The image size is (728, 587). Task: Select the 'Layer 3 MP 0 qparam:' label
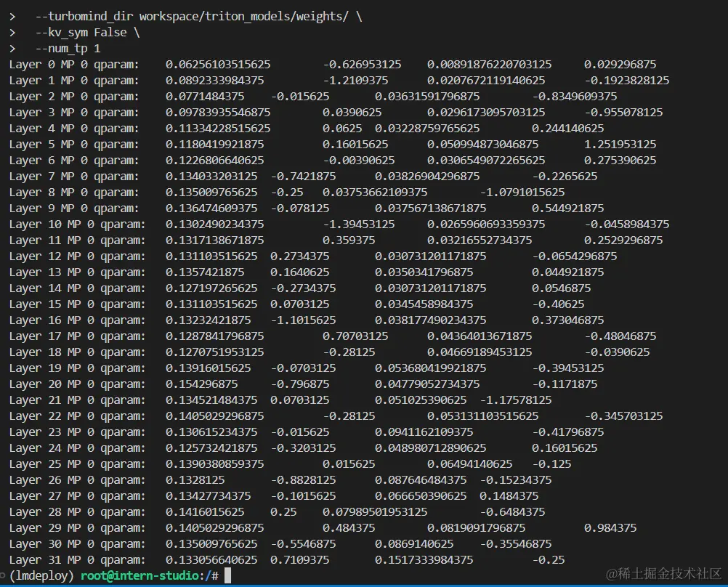[74, 113]
